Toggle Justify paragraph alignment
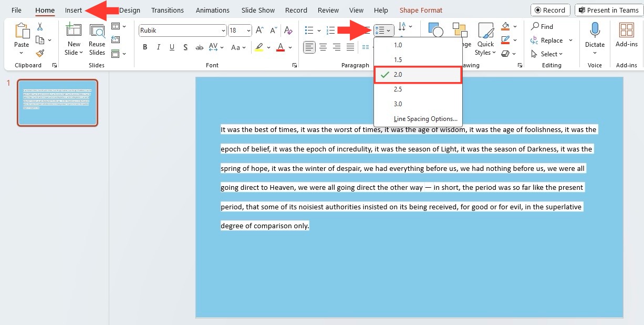Screen dimensions: 644x325 pos(350,47)
